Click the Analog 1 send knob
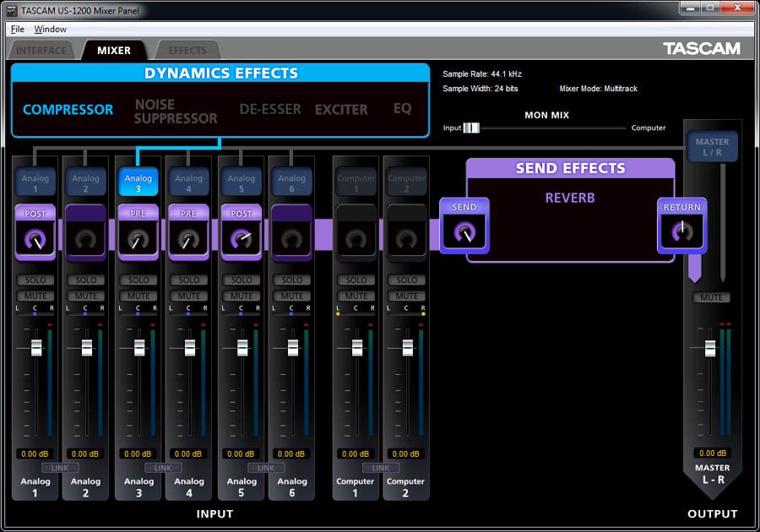Viewport: 760px width, 532px height. (x=35, y=240)
